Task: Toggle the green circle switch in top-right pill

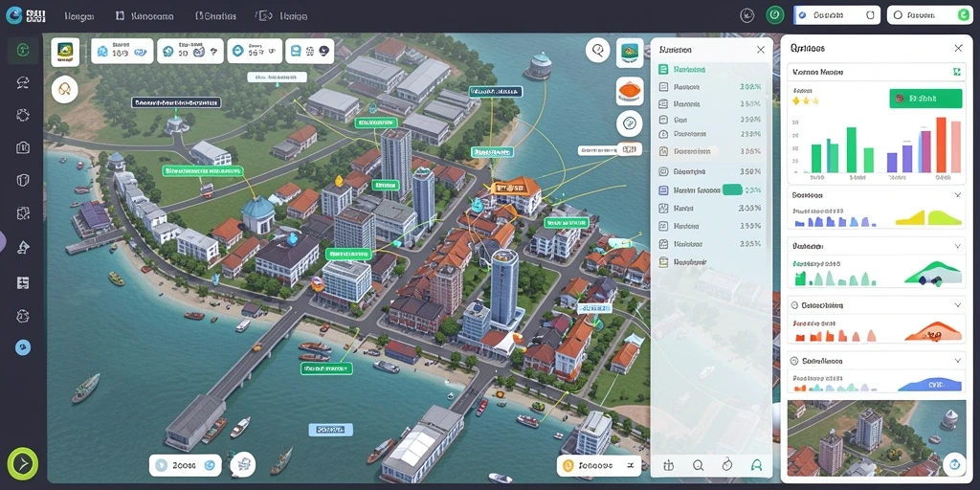Action: click(963, 15)
